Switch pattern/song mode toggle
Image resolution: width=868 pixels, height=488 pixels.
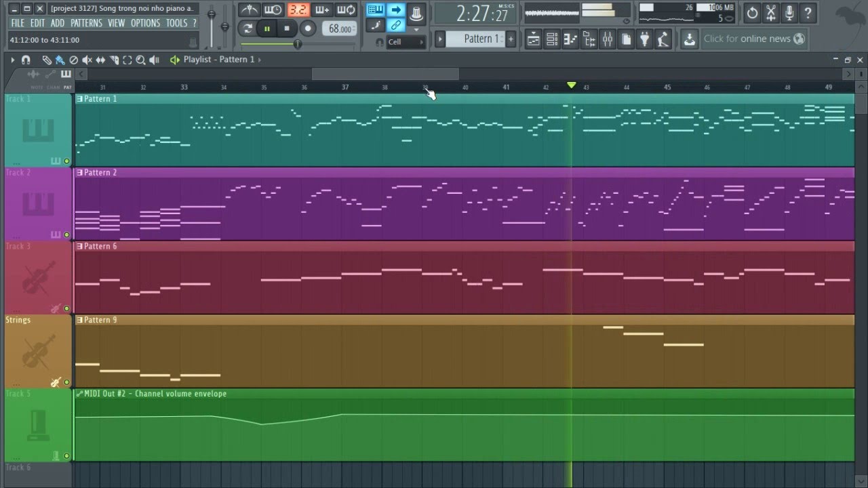tap(248, 28)
